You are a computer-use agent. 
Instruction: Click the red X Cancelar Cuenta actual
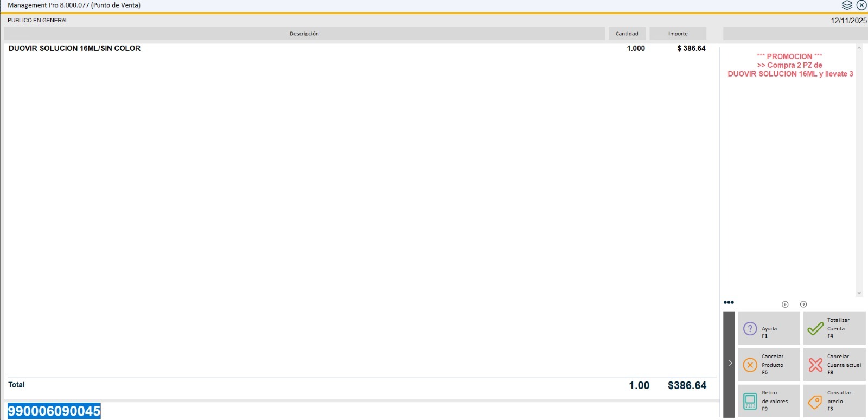[x=815, y=365]
